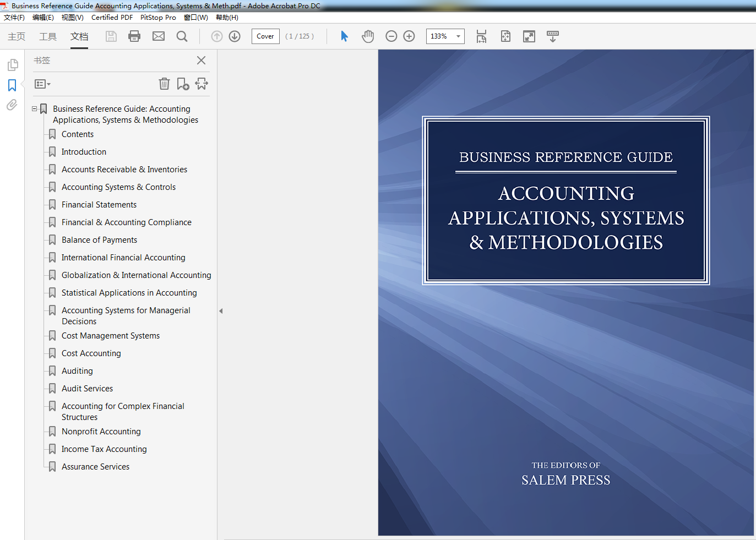Screen dimensions: 756x540
Task: Jump to Cost Accounting bookmark
Action: tap(91, 353)
